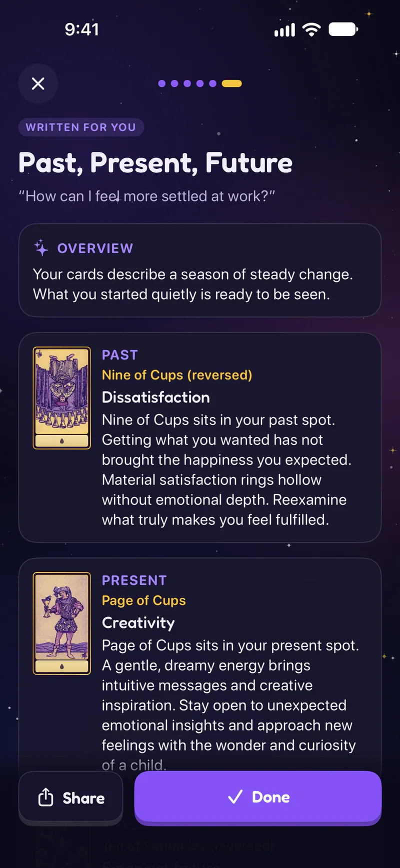Tap the Wi-Fi status icon
This screenshot has height=868, width=400.
[311, 30]
